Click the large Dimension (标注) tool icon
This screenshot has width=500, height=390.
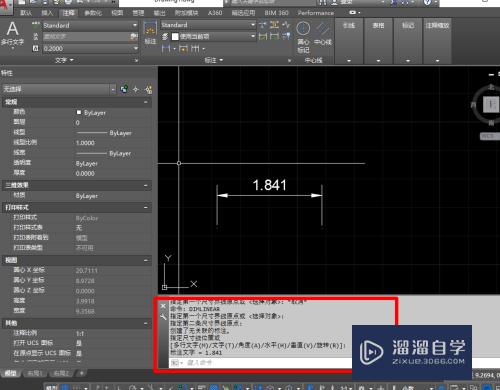150,32
